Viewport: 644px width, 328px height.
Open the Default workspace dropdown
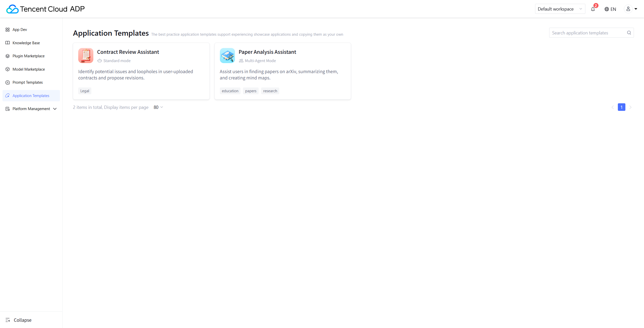[560, 9]
